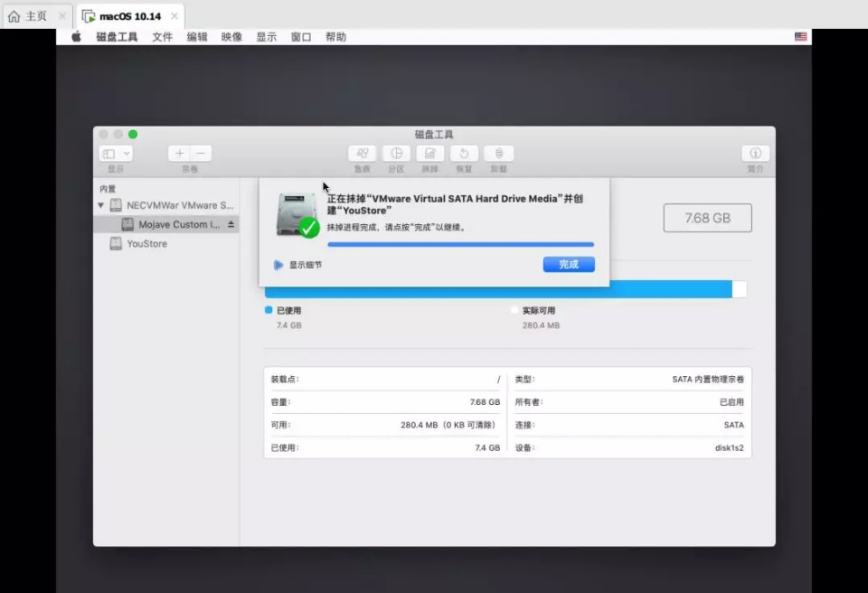The height and width of the screenshot is (593, 868).
Task: Close the macOS 10.14 tab
Action: click(175, 16)
